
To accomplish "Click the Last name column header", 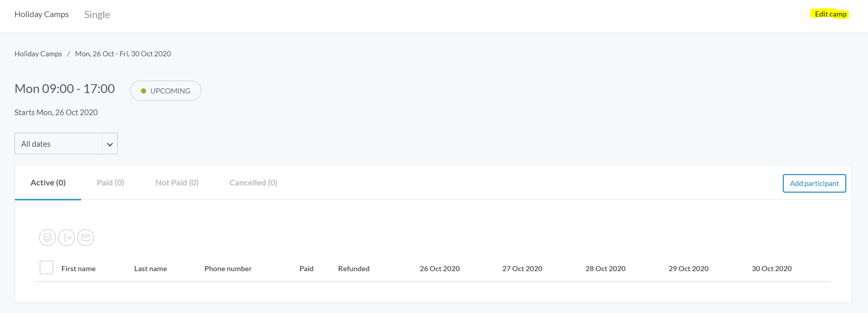I will click(150, 269).
